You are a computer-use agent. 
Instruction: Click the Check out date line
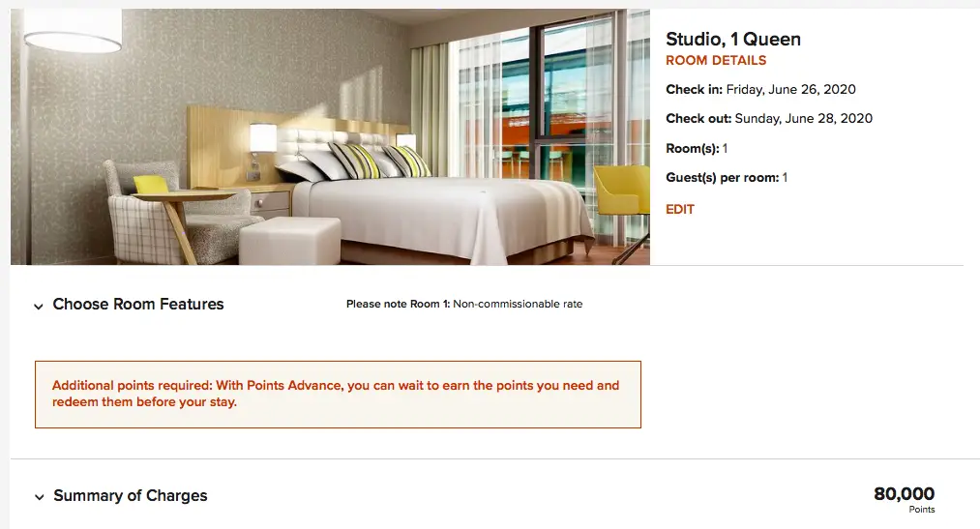pos(769,118)
